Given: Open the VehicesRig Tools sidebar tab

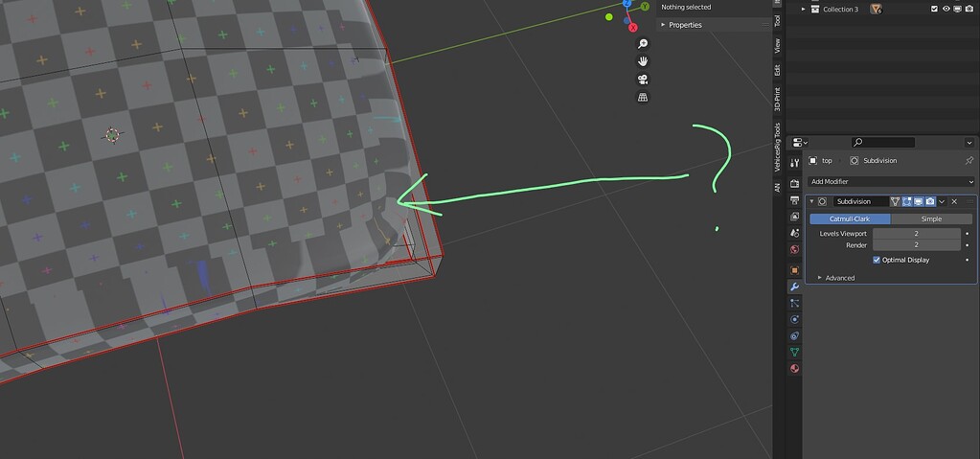Looking at the screenshot, I should tap(778, 147).
